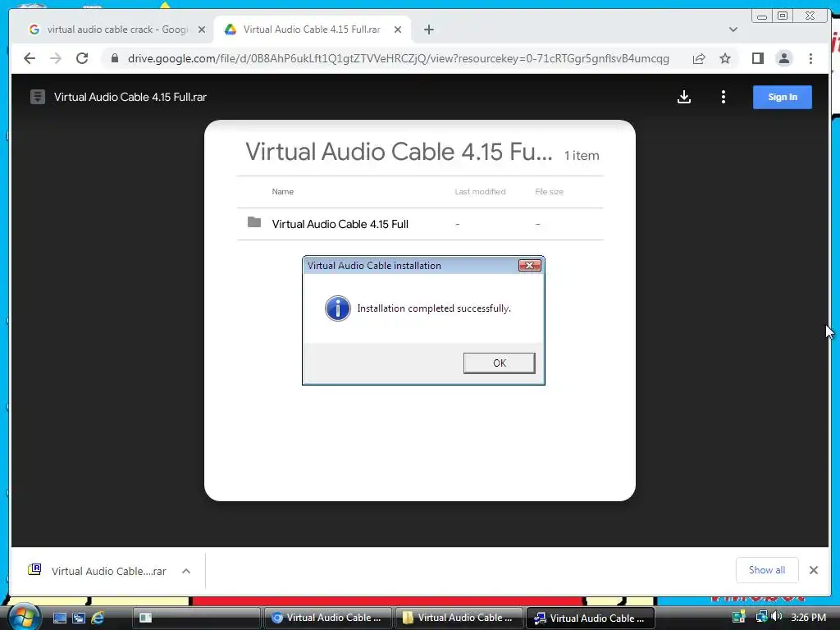Minimize the Chrome window
Viewport: 840px width, 630px height.
tap(762, 16)
